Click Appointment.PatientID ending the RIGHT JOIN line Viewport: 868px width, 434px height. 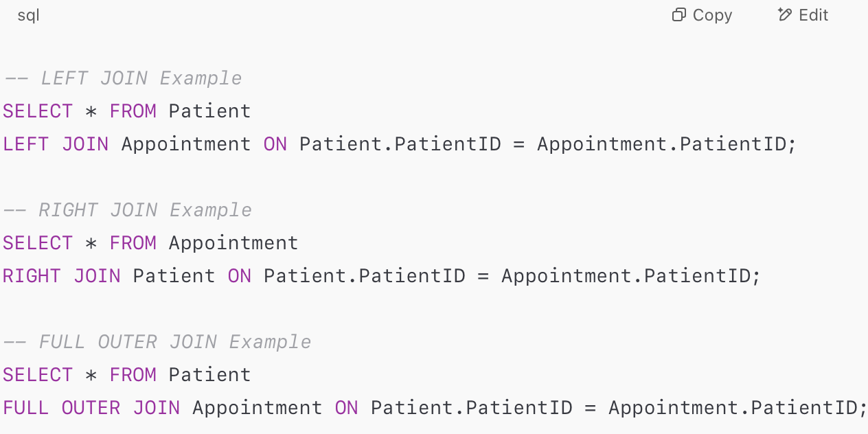click(x=626, y=276)
